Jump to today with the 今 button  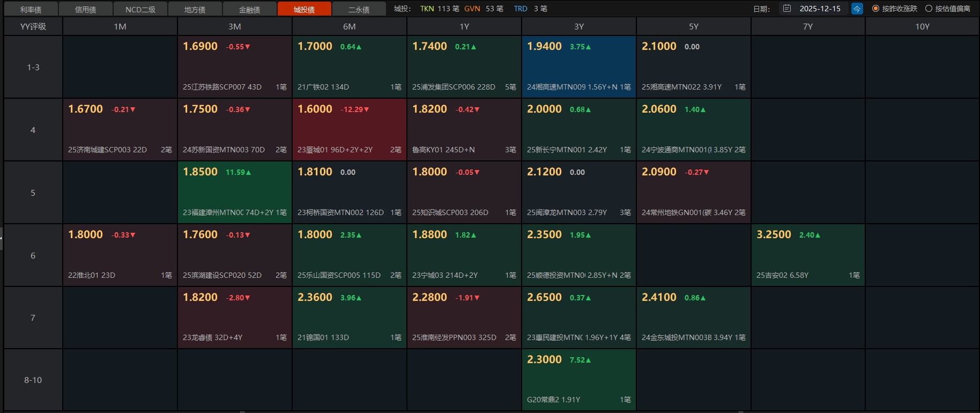(x=857, y=9)
